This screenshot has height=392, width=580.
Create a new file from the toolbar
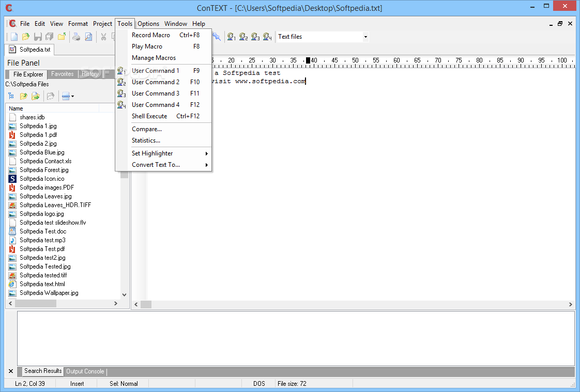(14, 37)
